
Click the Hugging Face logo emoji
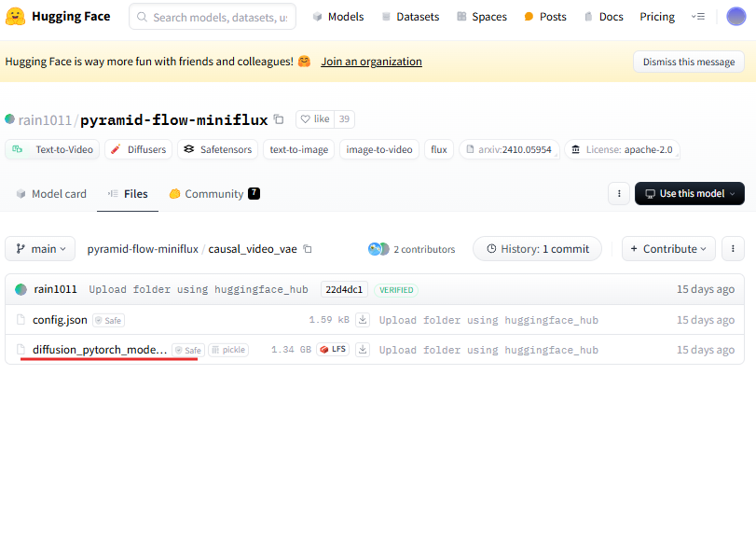point(16,17)
